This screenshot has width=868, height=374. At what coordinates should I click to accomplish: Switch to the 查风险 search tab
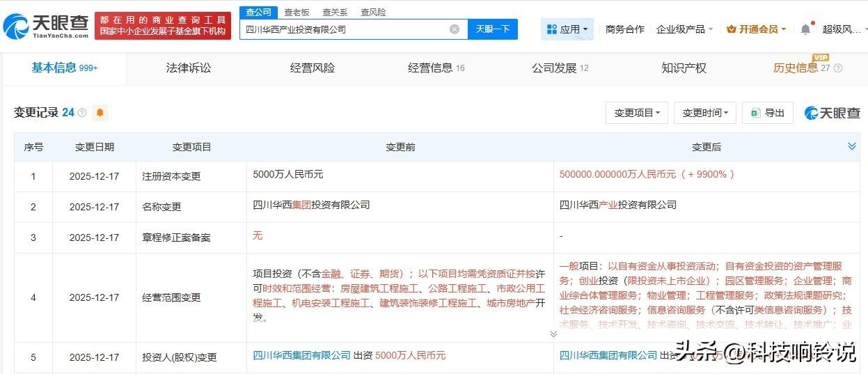point(373,13)
